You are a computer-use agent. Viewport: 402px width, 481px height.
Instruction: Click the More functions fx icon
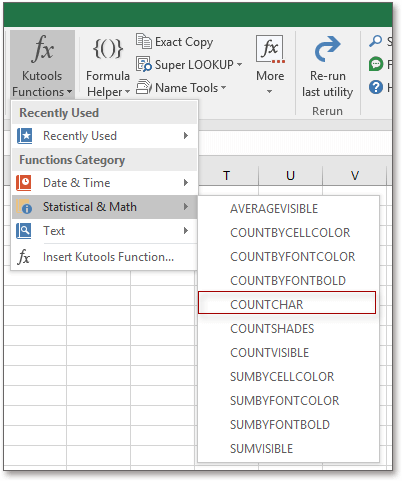[270, 49]
